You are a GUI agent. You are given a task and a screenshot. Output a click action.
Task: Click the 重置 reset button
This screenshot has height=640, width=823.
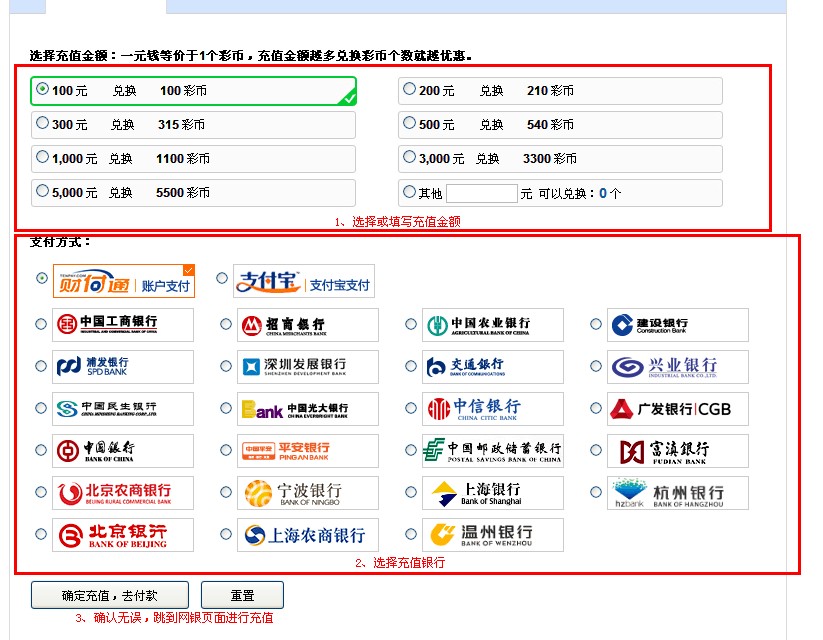pos(242,595)
